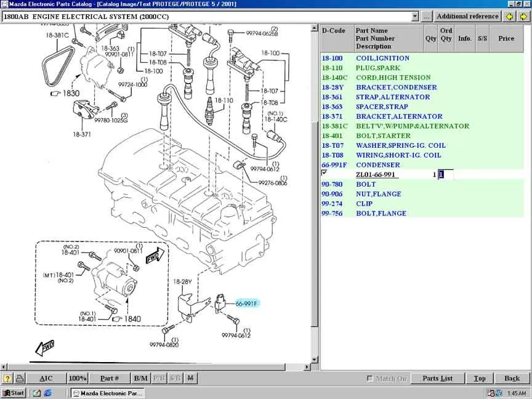Select the 18-381C BELT'V' row
532x399 pixels.
[x=422, y=126]
